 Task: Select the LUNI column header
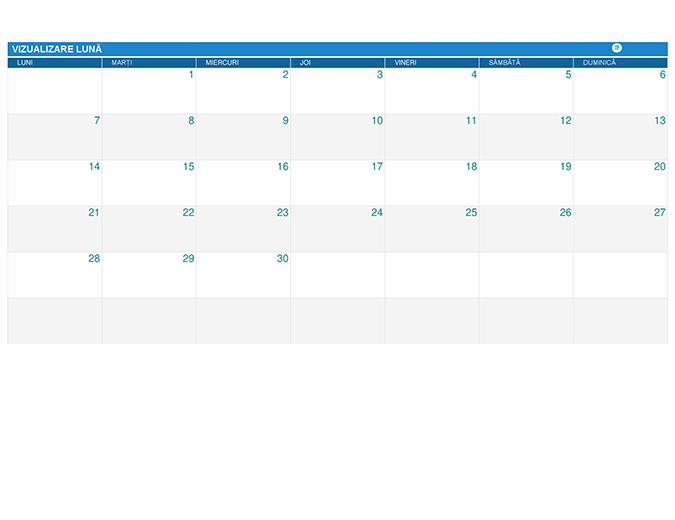click(25, 63)
